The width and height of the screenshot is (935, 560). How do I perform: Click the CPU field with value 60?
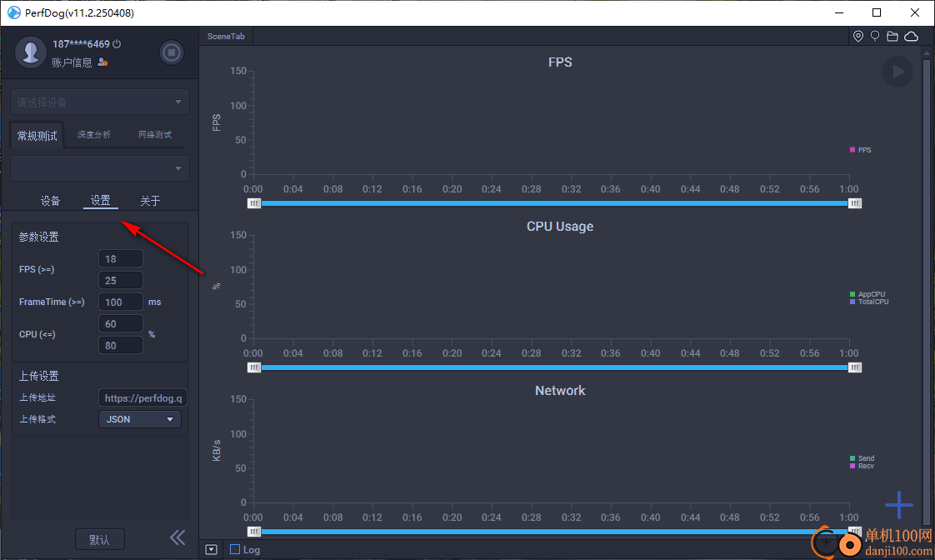pos(121,324)
